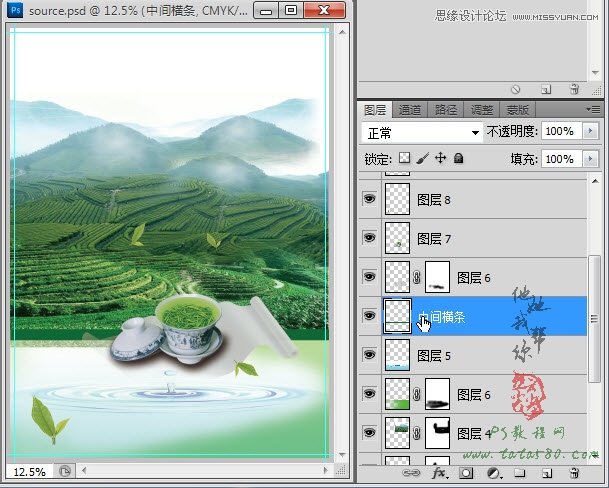Click the 填充 100% value field
This screenshot has width=609, height=488.
(562, 159)
